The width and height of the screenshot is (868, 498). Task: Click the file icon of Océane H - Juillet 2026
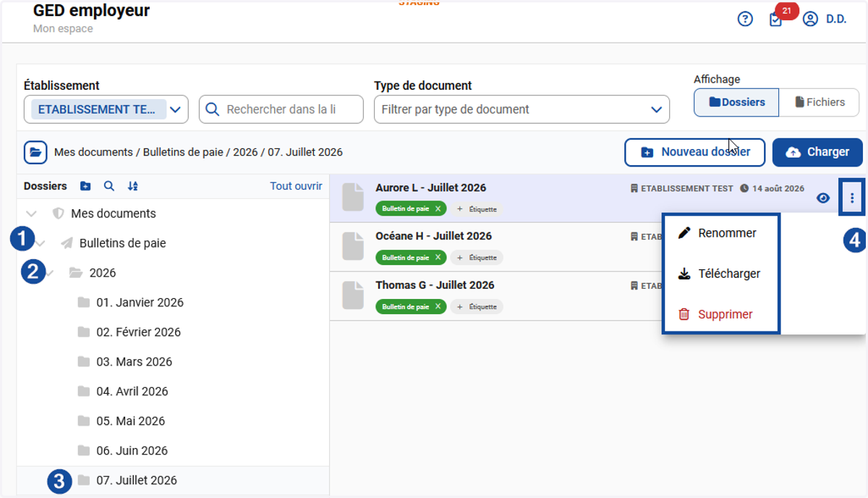pos(353,247)
